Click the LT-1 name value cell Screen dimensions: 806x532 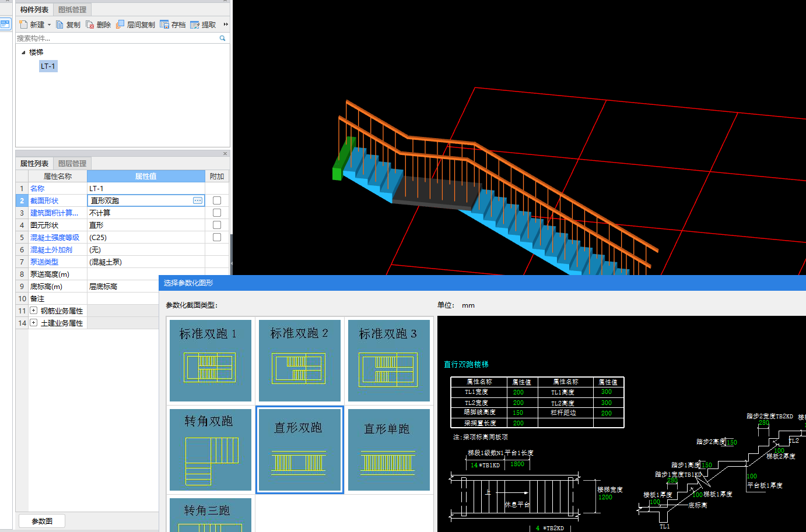click(x=146, y=188)
